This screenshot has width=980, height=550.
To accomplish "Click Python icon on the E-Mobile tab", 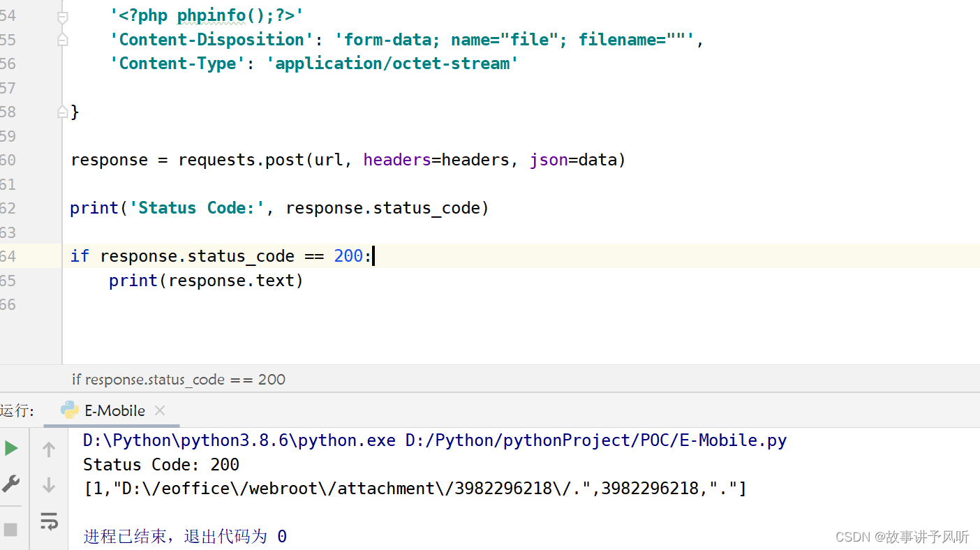I will [x=70, y=410].
